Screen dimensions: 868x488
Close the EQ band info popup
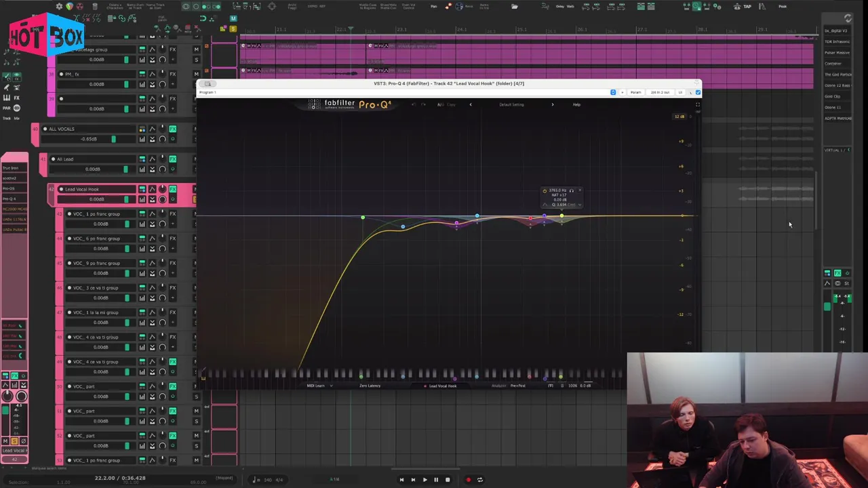coord(579,190)
